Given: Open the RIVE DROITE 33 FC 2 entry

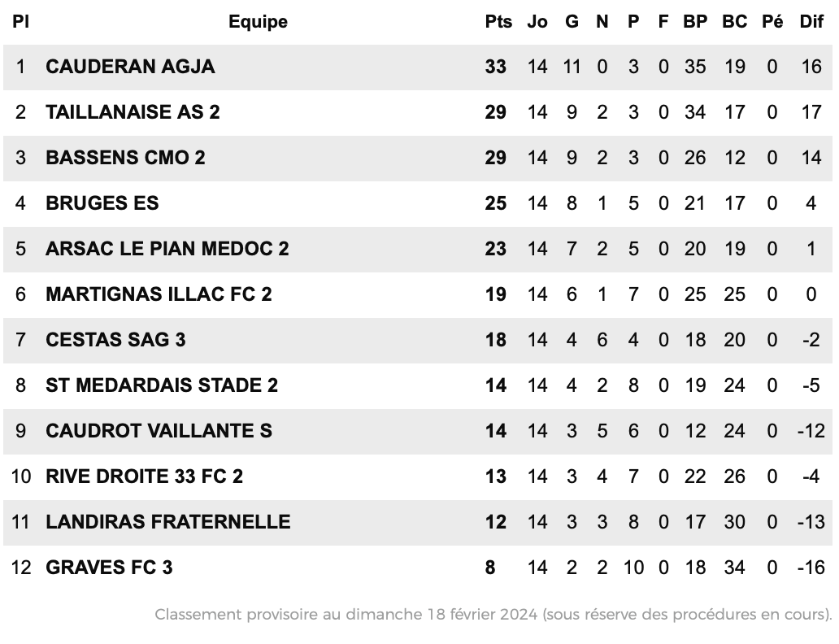Looking at the screenshot, I should 144,476.
